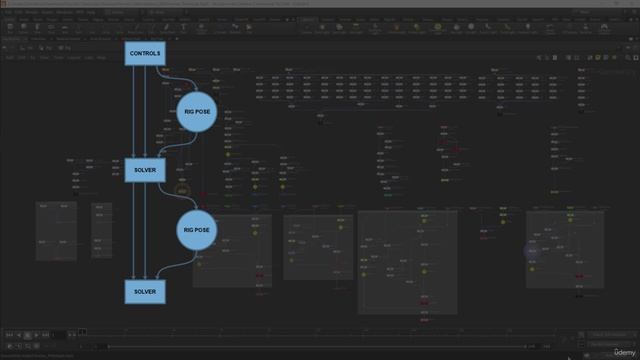Open the File menu
The height and width of the screenshot is (360, 640).
point(8,12)
